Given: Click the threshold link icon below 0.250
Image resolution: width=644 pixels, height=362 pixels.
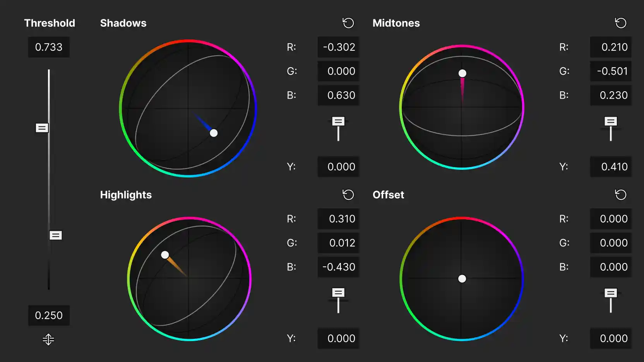Looking at the screenshot, I should (48, 339).
